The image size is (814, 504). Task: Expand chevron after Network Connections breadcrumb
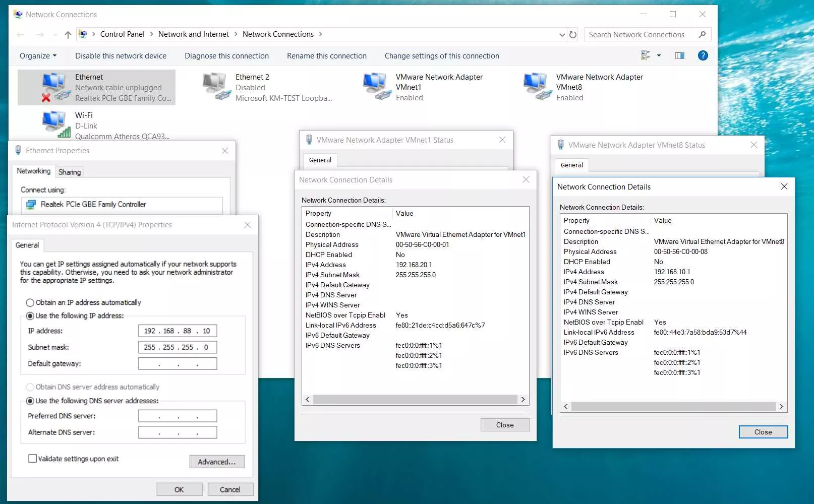(x=320, y=34)
